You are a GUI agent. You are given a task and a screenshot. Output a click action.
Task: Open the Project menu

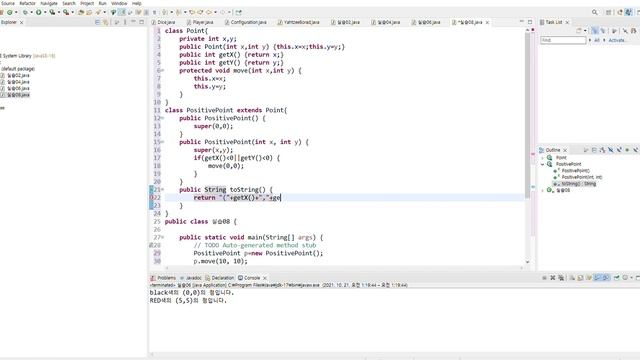87,3
